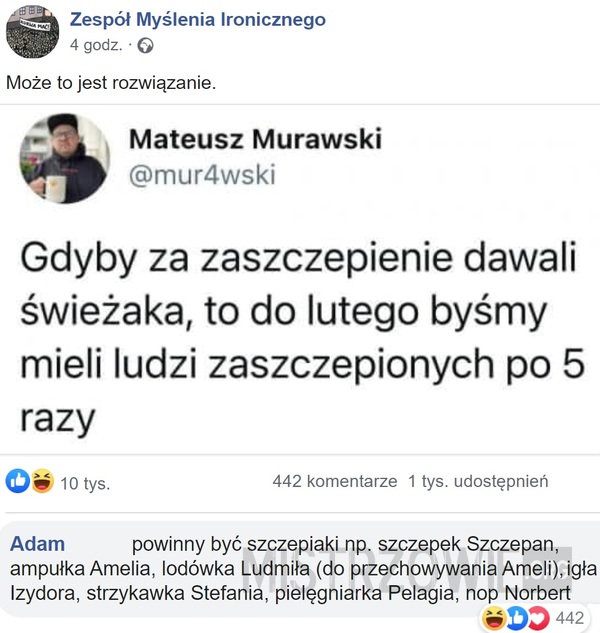Click the Haha emoji on Adam's comment
Image resolution: width=600 pixels, height=633 pixels.
coord(495,618)
